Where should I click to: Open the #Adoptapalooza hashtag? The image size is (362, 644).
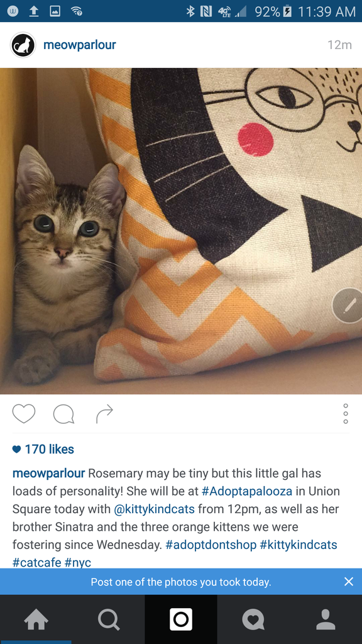pyautogui.click(x=247, y=491)
